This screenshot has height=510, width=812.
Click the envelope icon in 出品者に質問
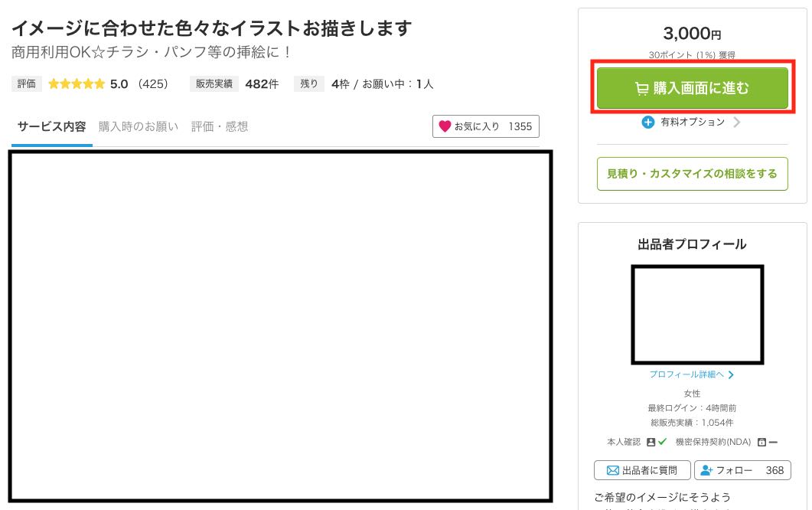pos(612,470)
